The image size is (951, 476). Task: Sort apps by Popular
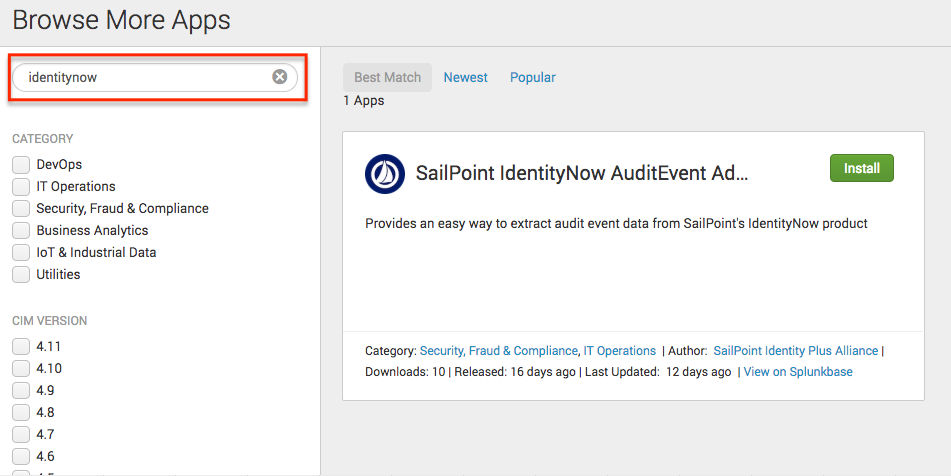[x=532, y=77]
